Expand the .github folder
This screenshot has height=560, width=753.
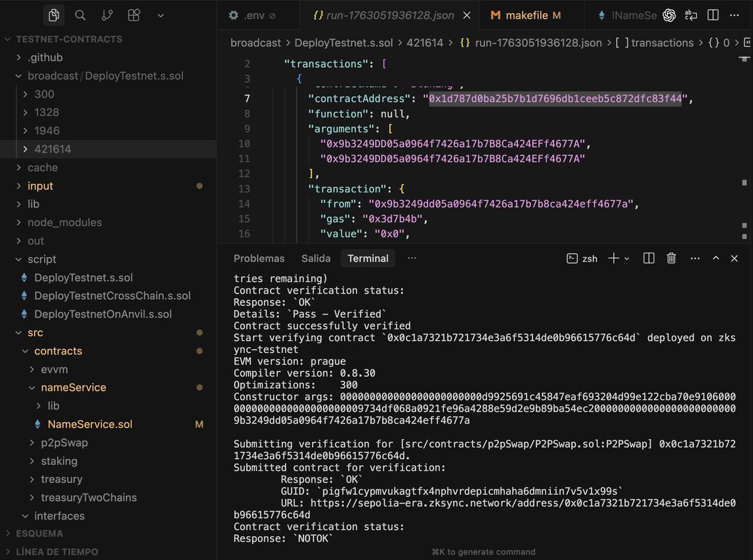(108, 58)
